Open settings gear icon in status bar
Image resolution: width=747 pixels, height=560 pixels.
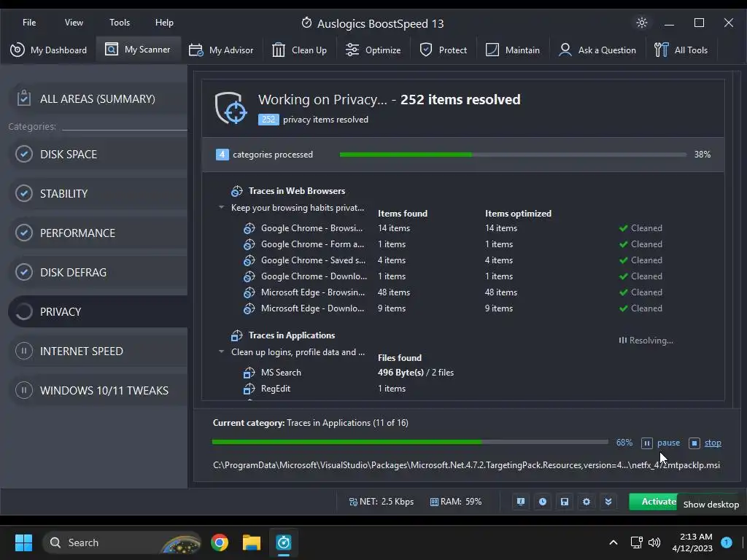587,502
